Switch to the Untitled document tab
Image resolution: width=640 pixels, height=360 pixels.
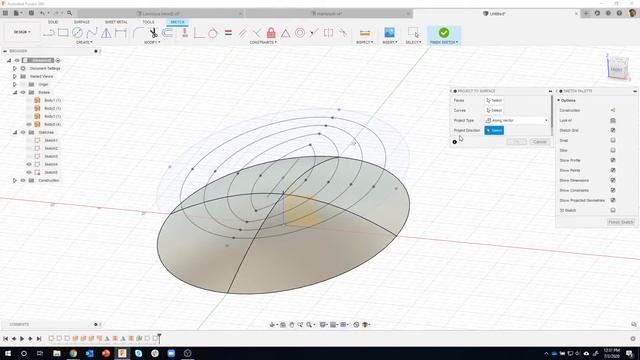click(x=497, y=13)
